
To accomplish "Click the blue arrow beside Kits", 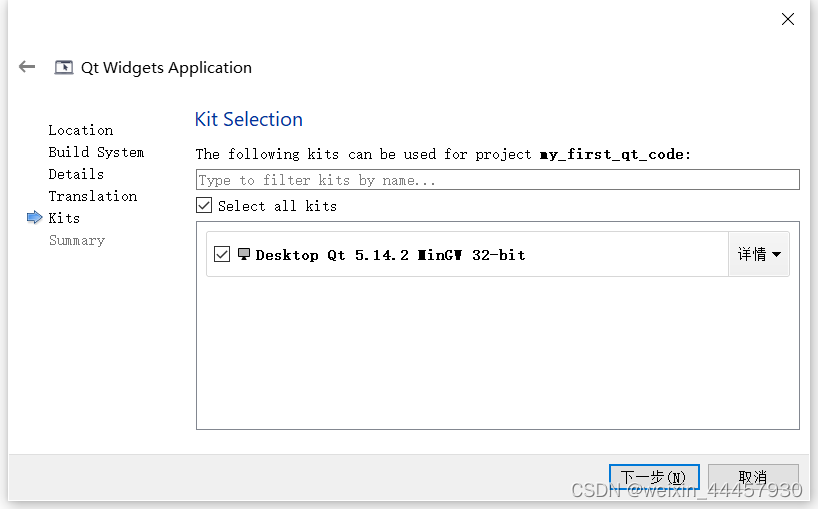I will click(x=34, y=217).
